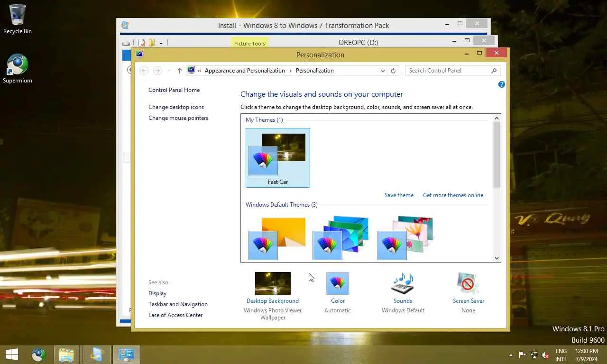Click the theme list scrollbar thumb
The height and width of the screenshot is (364, 607).
(497, 155)
